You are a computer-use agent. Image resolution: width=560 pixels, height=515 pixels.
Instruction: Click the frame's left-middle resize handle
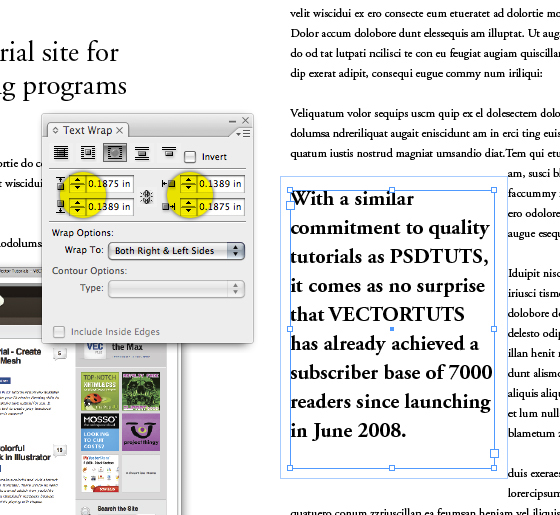point(290,329)
